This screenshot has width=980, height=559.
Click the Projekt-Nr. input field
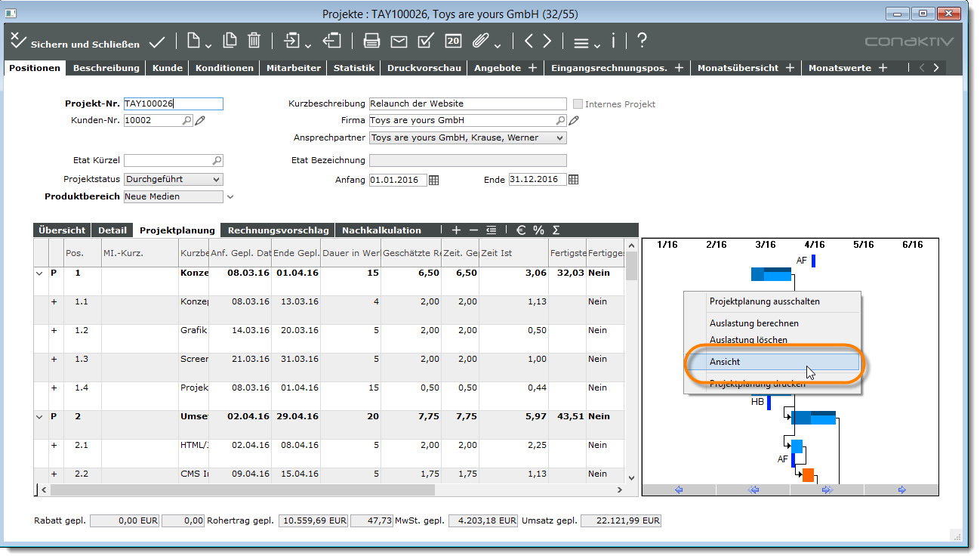[x=173, y=104]
